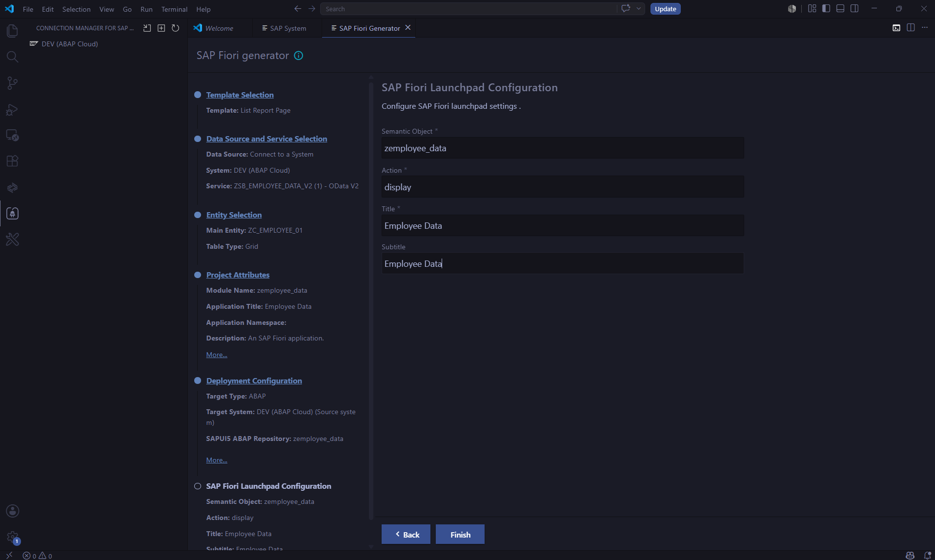Viewport: 935px width, 560px height.
Task: Go to Data Source and Service Selection step
Action: coord(266,139)
